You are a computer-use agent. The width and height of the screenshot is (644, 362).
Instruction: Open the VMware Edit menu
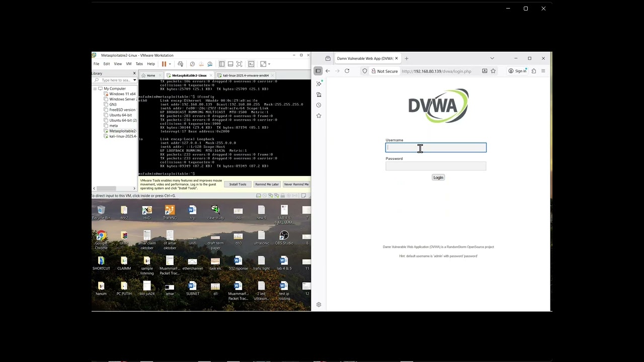107,64
